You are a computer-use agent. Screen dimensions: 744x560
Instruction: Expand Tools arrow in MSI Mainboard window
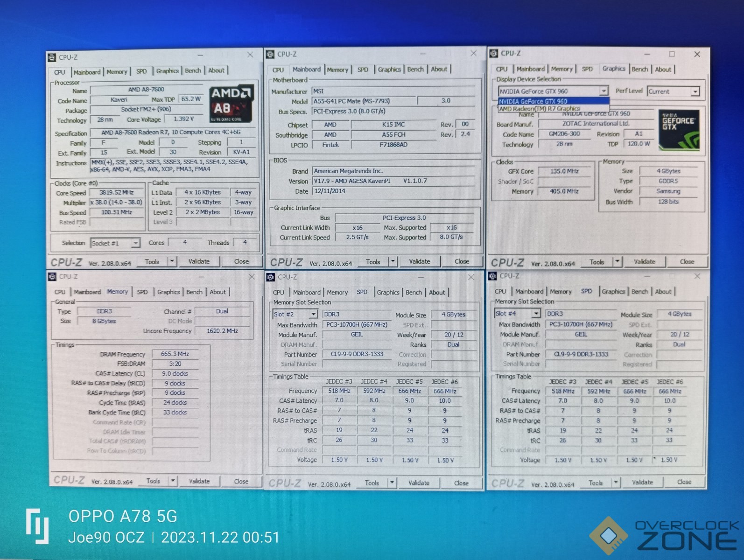pyautogui.click(x=393, y=261)
